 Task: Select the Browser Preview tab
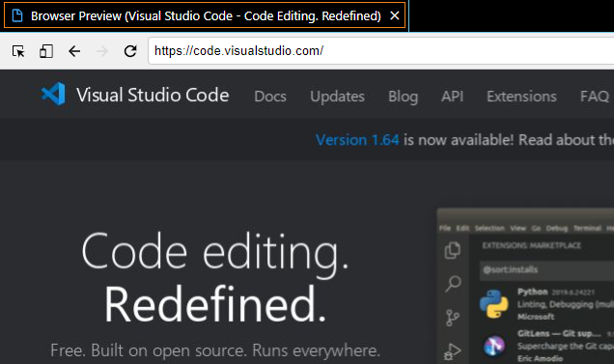click(x=205, y=15)
